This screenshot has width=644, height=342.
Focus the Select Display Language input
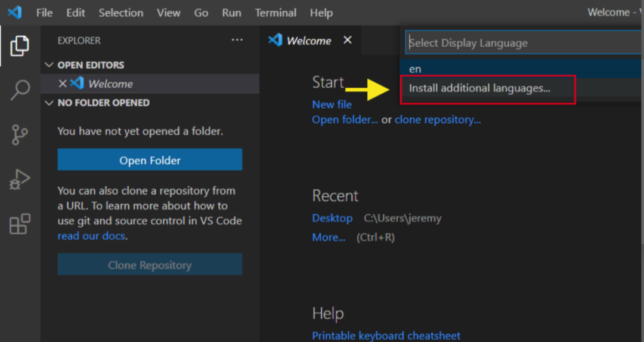coord(524,43)
